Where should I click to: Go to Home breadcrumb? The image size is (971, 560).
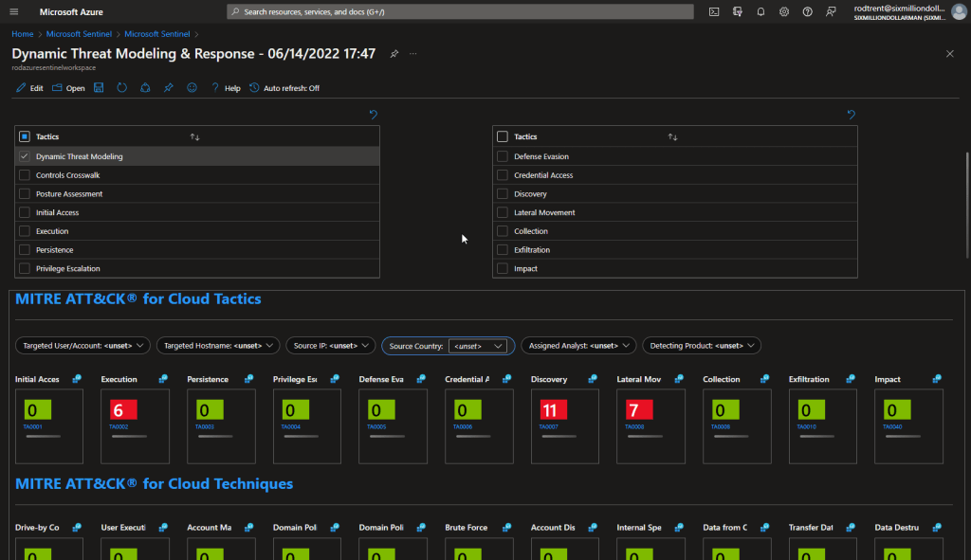[x=23, y=34]
